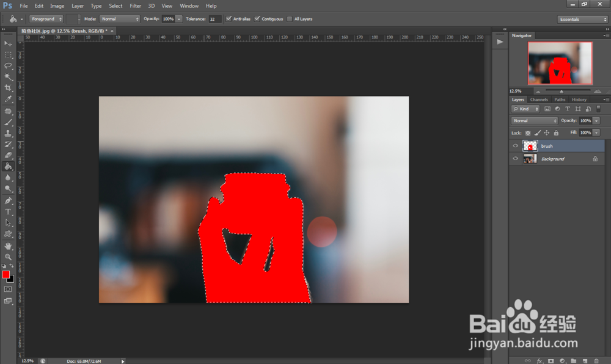Open the Select menu
The width and height of the screenshot is (611, 364).
pyautogui.click(x=115, y=6)
